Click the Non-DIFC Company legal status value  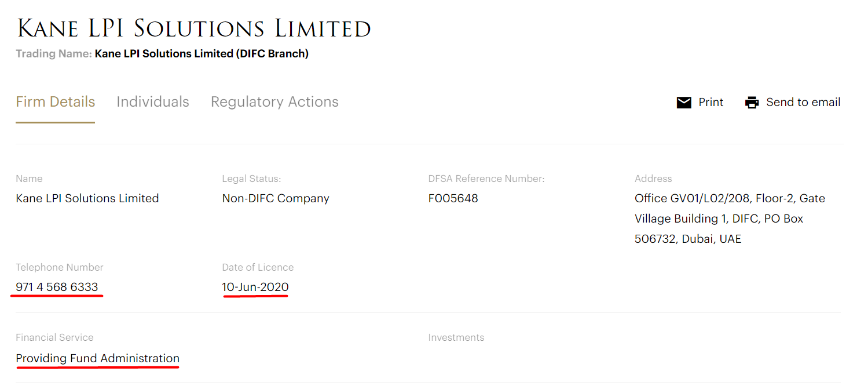(x=276, y=198)
